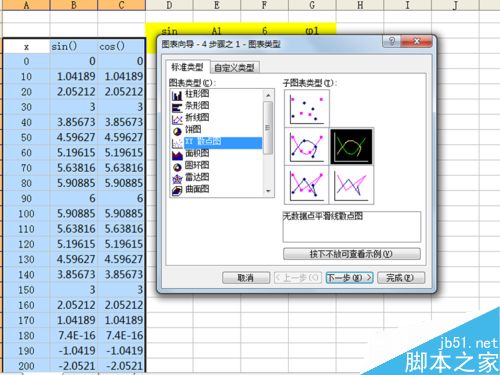Choose straight lines without markers subtype
The image size is (500, 375).
pos(351,185)
